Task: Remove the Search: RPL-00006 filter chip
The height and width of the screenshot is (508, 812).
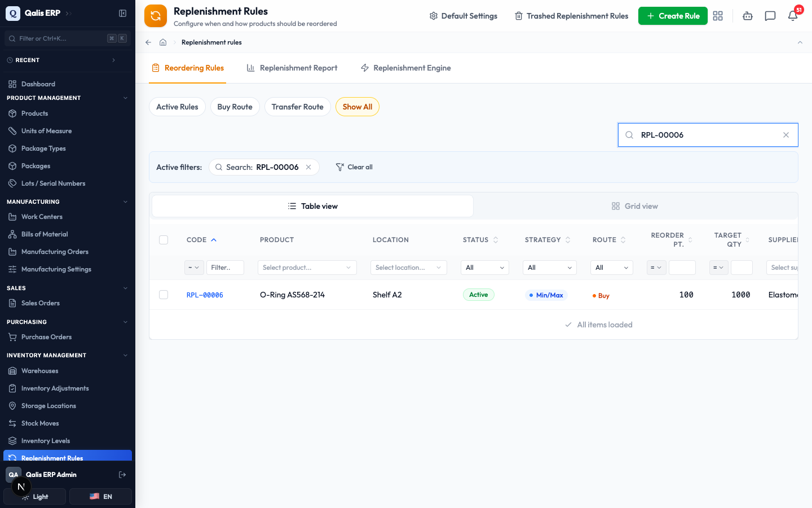Action: click(x=308, y=167)
